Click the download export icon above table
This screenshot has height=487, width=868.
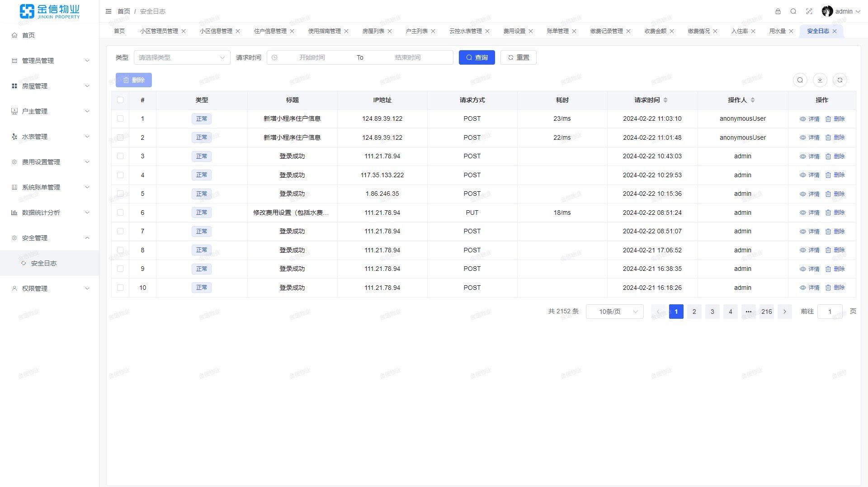(820, 80)
